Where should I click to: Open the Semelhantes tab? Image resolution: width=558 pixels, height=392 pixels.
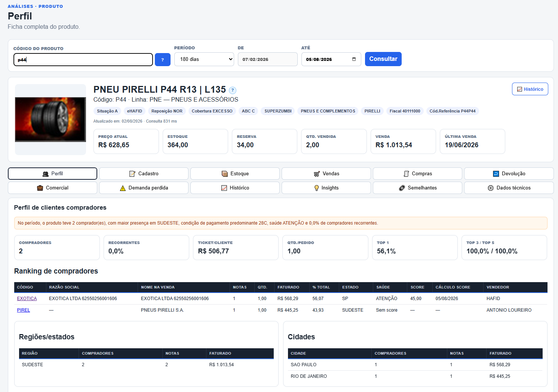[417, 188]
